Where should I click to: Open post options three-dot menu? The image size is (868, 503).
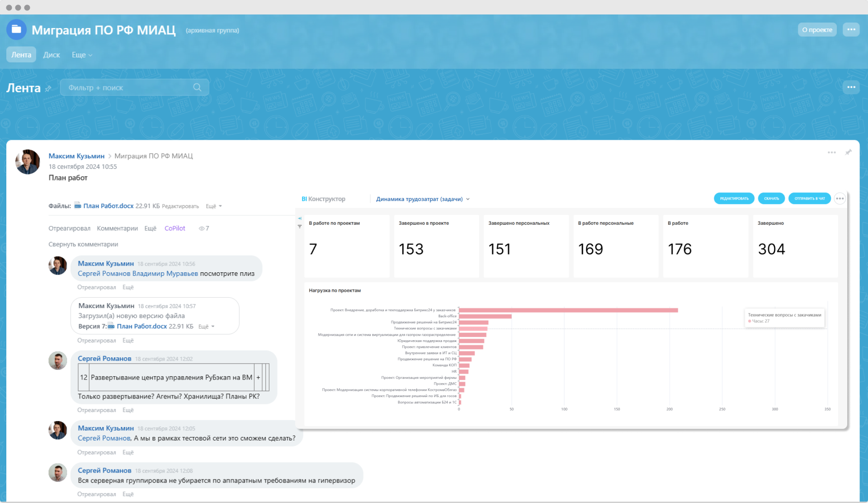831,152
